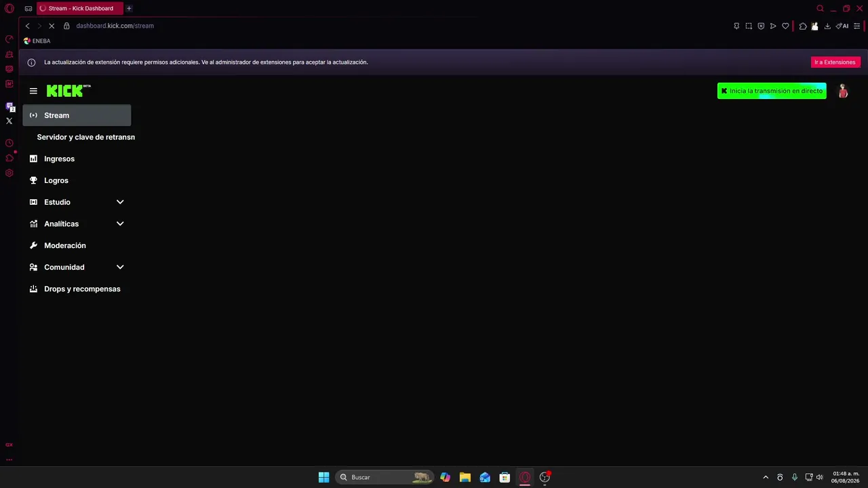Open the hamburger menu beside the Kick logo
Image resolution: width=868 pixels, height=488 pixels.
(33, 91)
